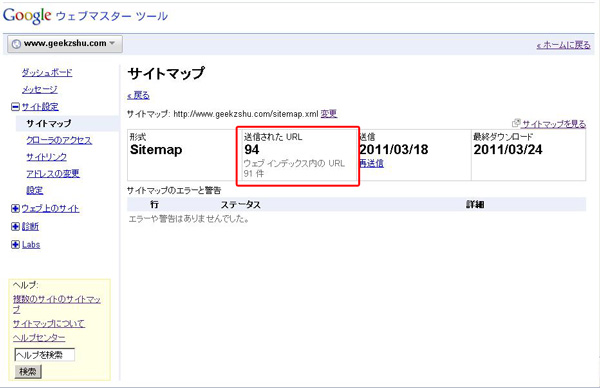
Task: Go back home via ホームに戻る link
Action: click(563, 45)
